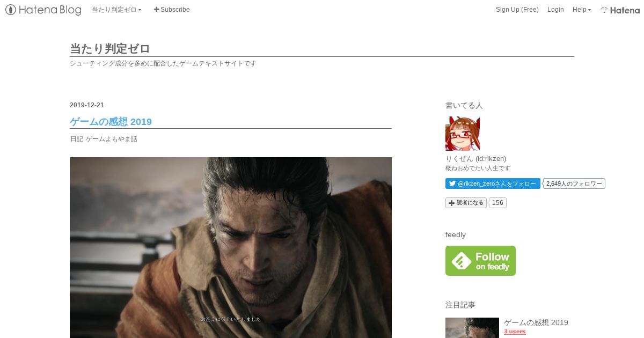
Task: Click the 読者になる button
Action: point(466,203)
